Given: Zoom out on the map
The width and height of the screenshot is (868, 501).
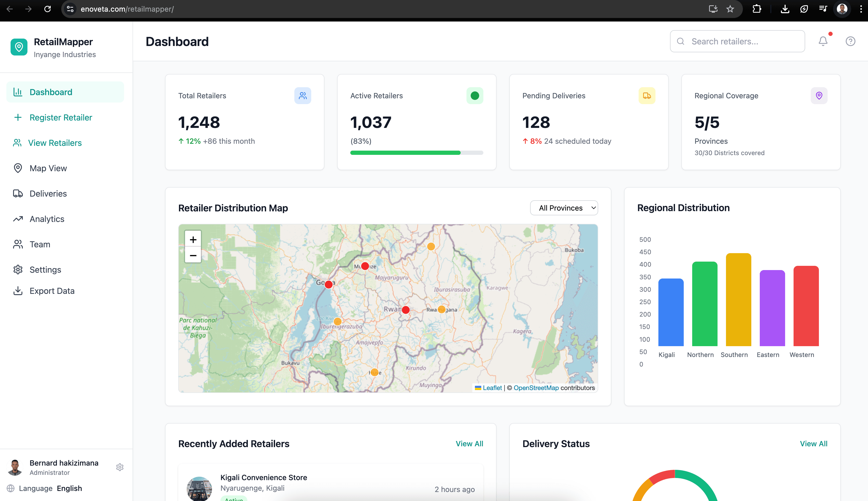Looking at the screenshot, I should pos(193,255).
